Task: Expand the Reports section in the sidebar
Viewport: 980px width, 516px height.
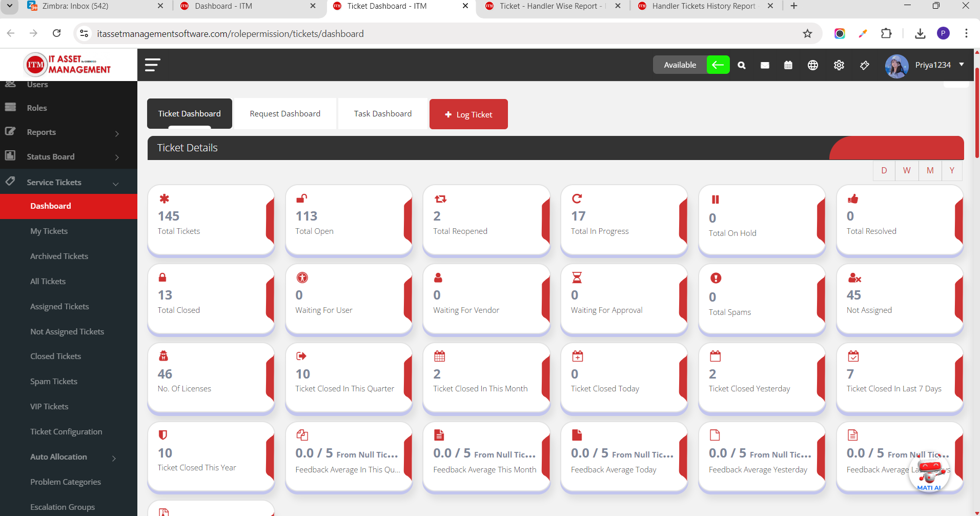Action: pyautogui.click(x=41, y=132)
